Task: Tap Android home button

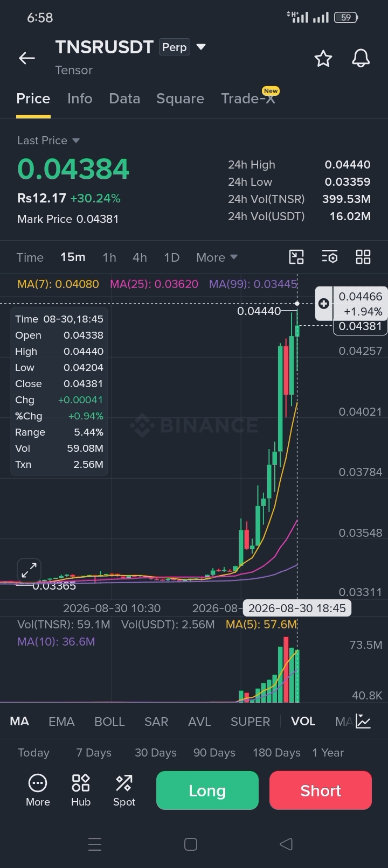Action: pyautogui.click(x=191, y=844)
